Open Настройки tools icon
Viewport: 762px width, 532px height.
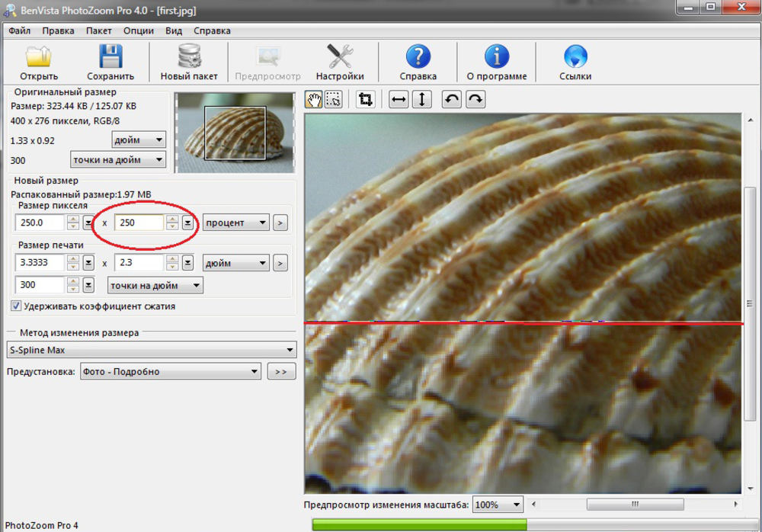pos(340,59)
